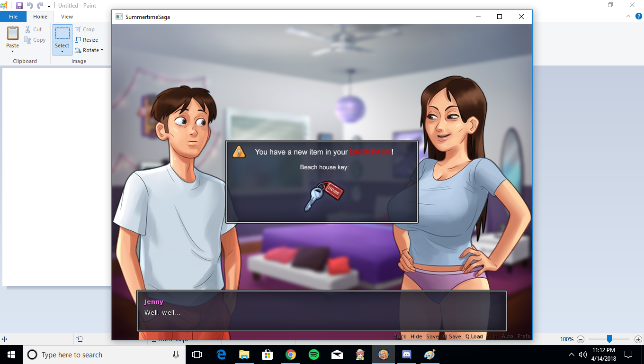Save the Paint document with floppy icon
This screenshot has height=364, width=644.
(19, 6)
